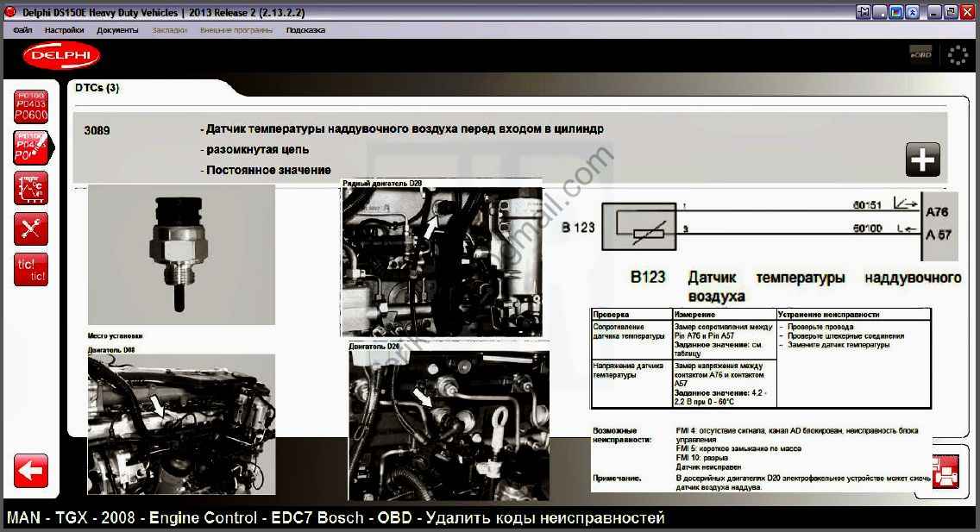Click the wrench and screwdriver adjustments icon
980x532 pixels.
pyautogui.click(x=31, y=228)
